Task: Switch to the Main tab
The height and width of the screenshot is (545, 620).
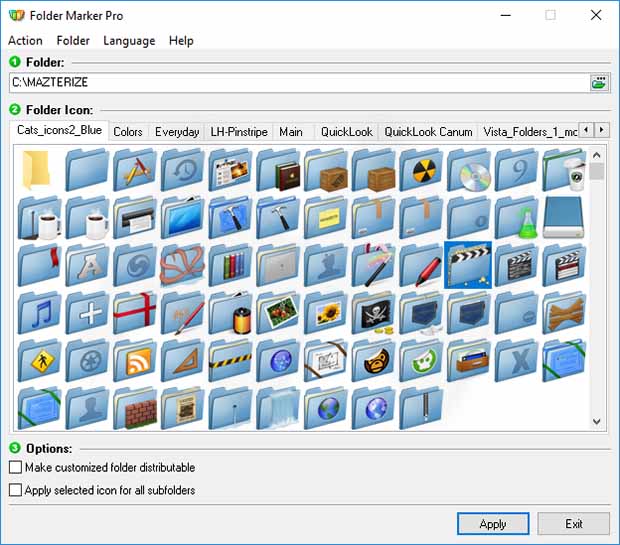Action: 291,132
